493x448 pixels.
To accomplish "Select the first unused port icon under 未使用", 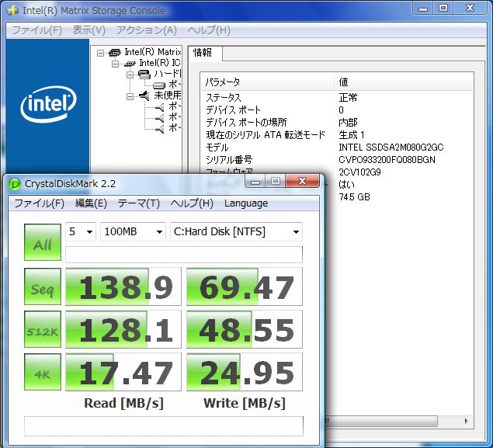I will pos(160,107).
